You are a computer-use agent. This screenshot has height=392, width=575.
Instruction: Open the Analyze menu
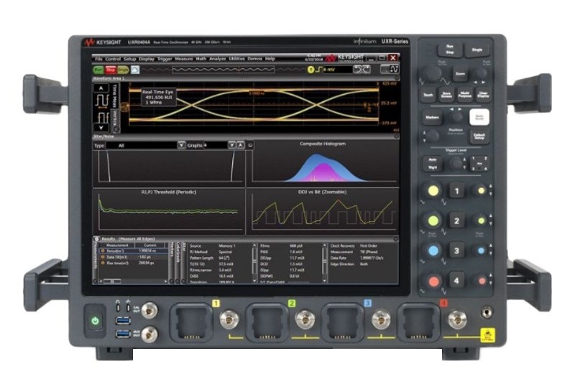tap(217, 58)
